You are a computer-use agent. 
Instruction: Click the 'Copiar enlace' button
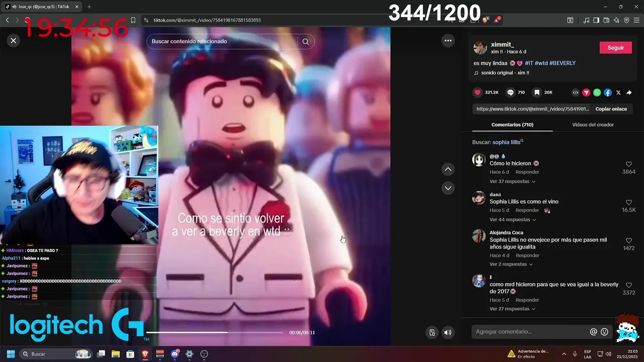[611, 109]
